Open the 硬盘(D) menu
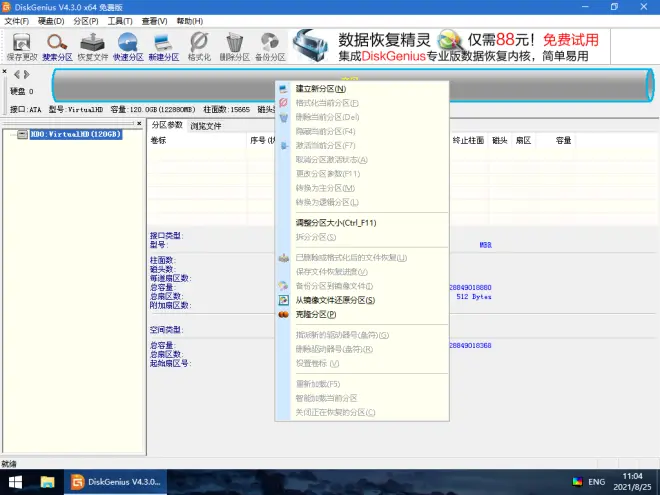Screen dimensions: 660x495 coord(51,21)
